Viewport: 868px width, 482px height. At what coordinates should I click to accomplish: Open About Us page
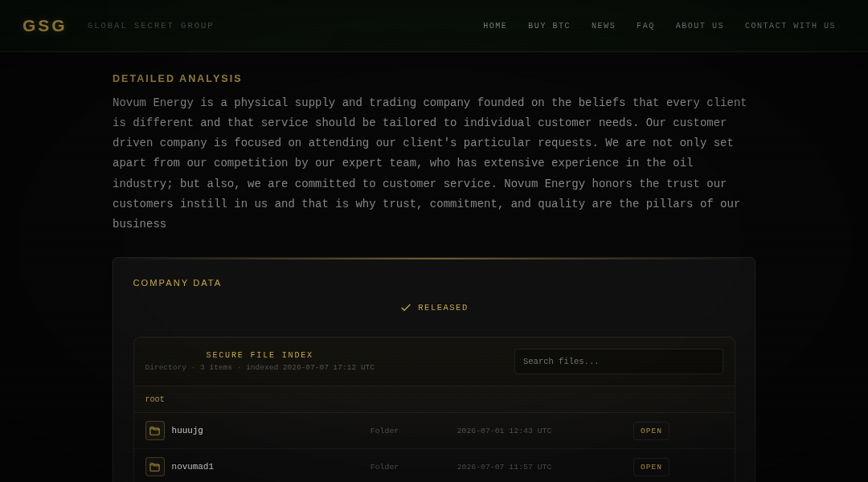point(699,26)
